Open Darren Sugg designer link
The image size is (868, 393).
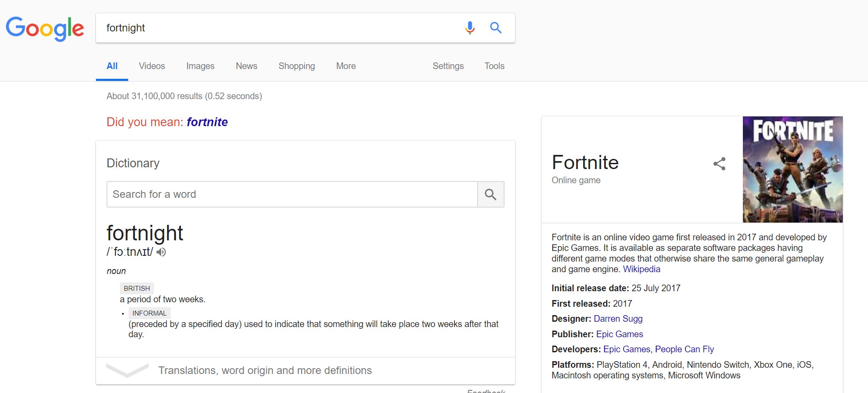pos(618,319)
